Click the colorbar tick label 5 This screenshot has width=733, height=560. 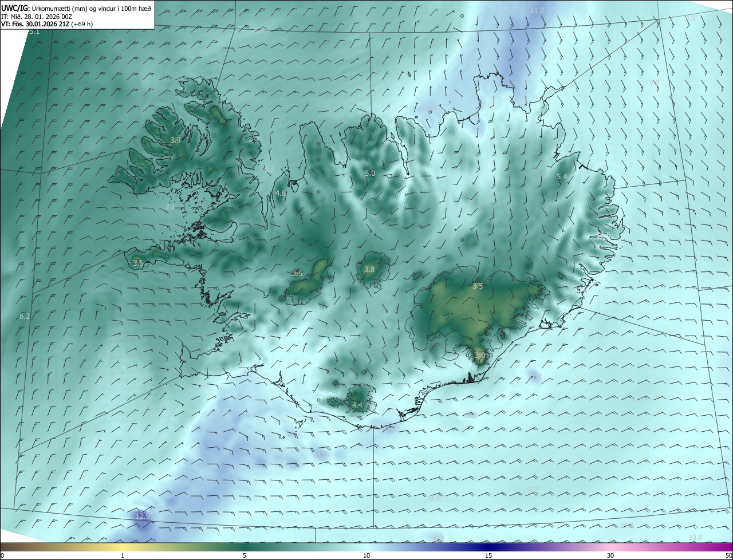pyautogui.click(x=245, y=555)
